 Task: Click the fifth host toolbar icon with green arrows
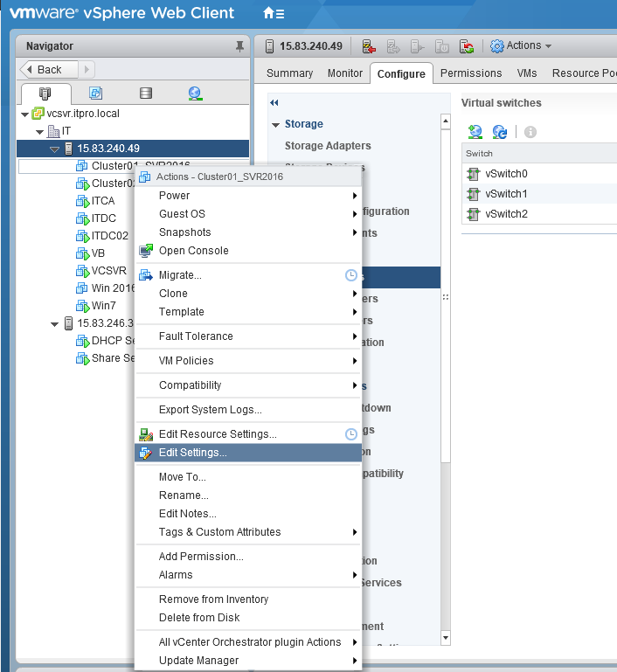tap(466, 45)
